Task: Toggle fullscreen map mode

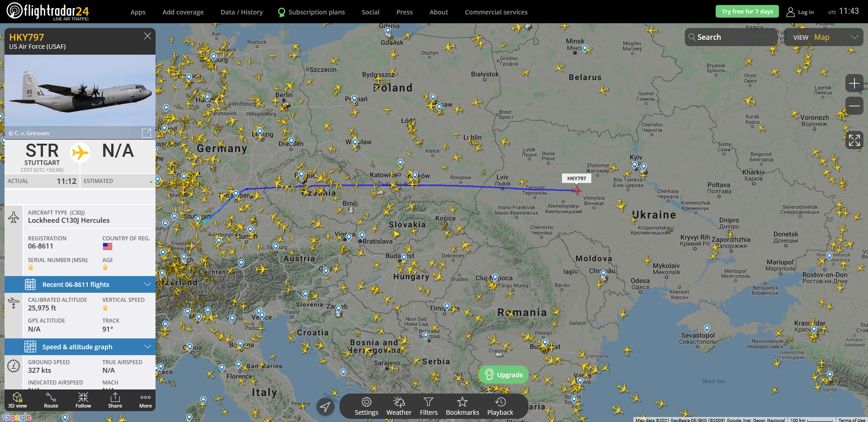Action: click(x=854, y=140)
